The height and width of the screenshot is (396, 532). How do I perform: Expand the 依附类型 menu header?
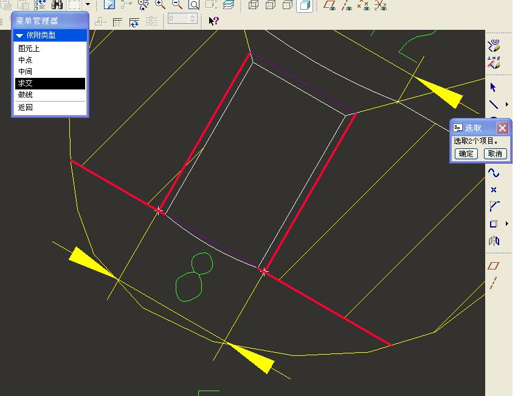tap(50, 35)
